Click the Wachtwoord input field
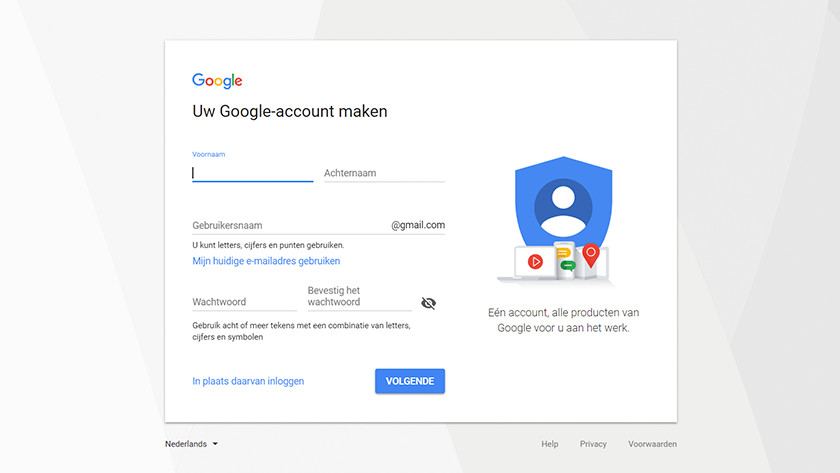 [x=244, y=302]
